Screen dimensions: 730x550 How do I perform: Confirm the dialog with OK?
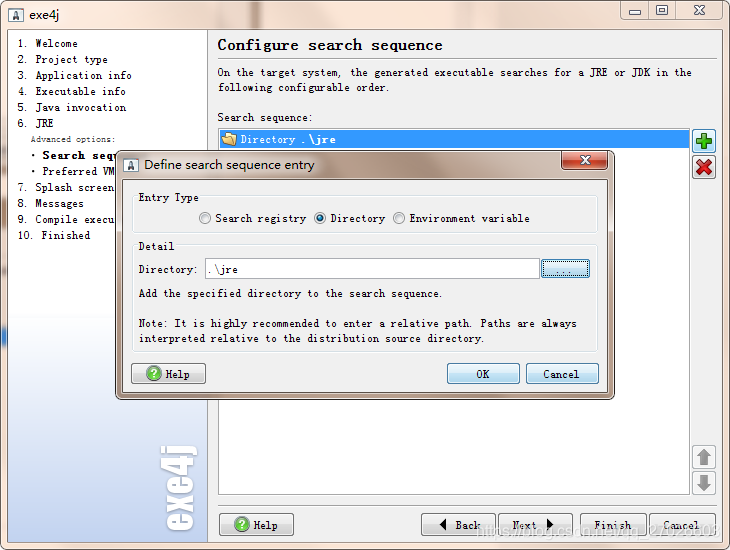pyautogui.click(x=483, y=374)
